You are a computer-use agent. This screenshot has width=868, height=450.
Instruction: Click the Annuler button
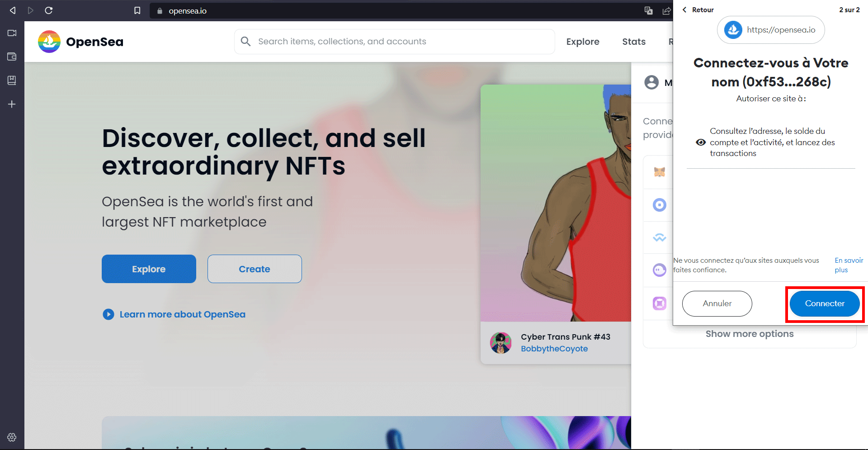click(717, 303)
